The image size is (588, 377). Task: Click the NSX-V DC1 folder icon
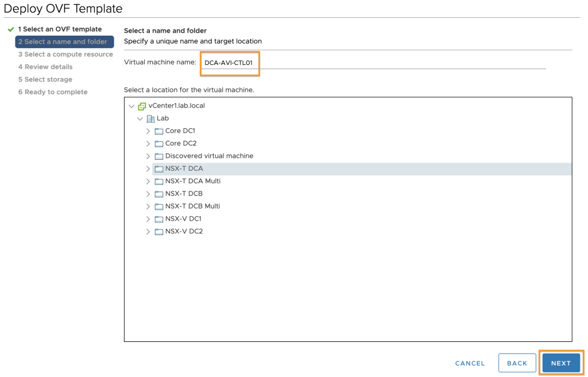click(x=159, y=219)
